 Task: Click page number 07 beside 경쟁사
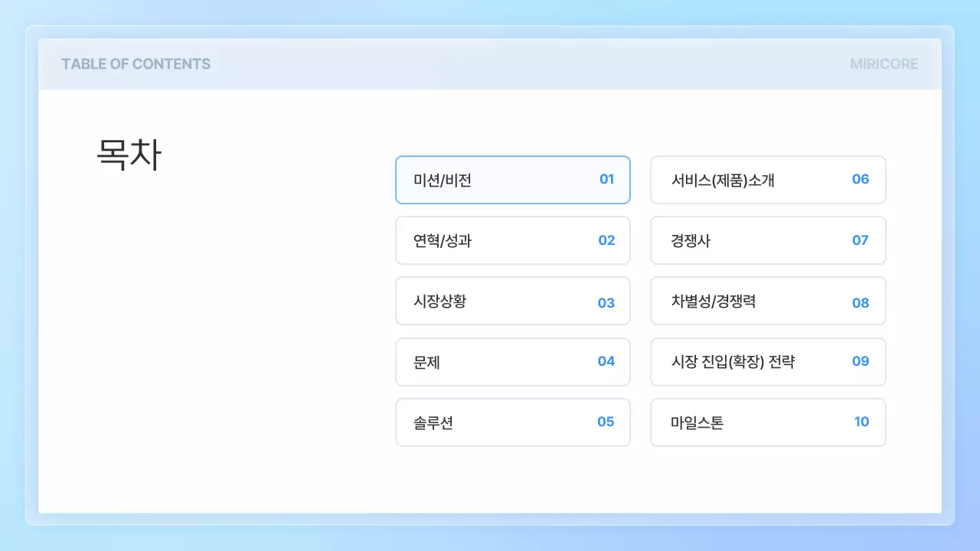click(861, 240)
